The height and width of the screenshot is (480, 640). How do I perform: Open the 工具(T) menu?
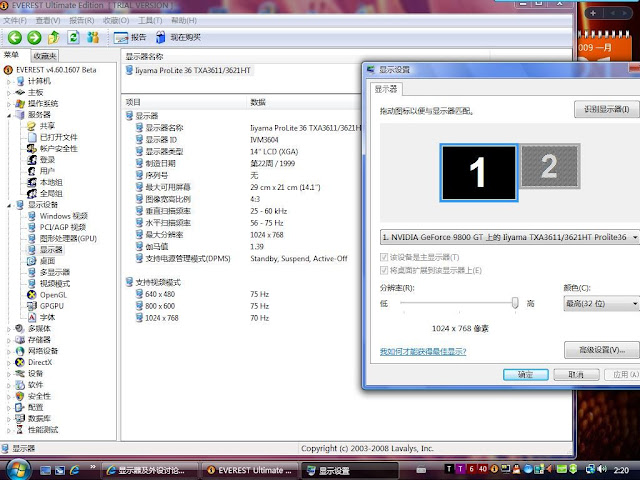(150, 20)
